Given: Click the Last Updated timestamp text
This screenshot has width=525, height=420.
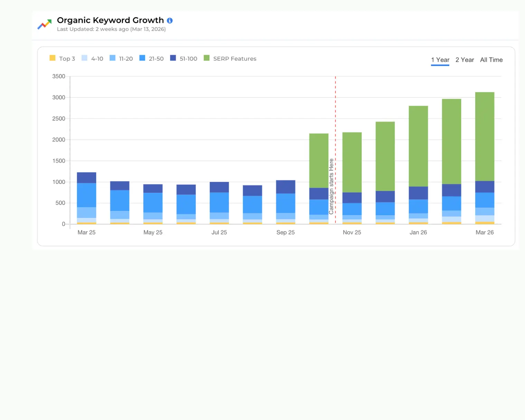Looking at the screenshot, I should [111, 29].
